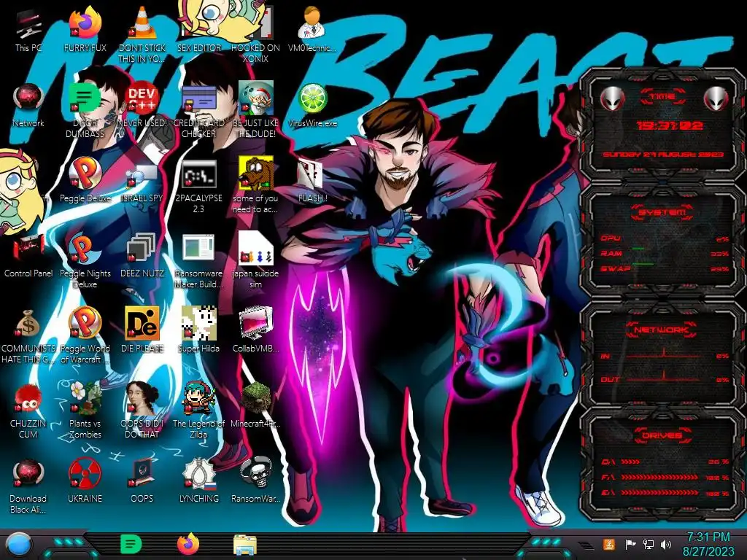This screenshot has width=747, height=560.
Task: Launch Peggle World of Warcraft shortcut
Action: 85,324
